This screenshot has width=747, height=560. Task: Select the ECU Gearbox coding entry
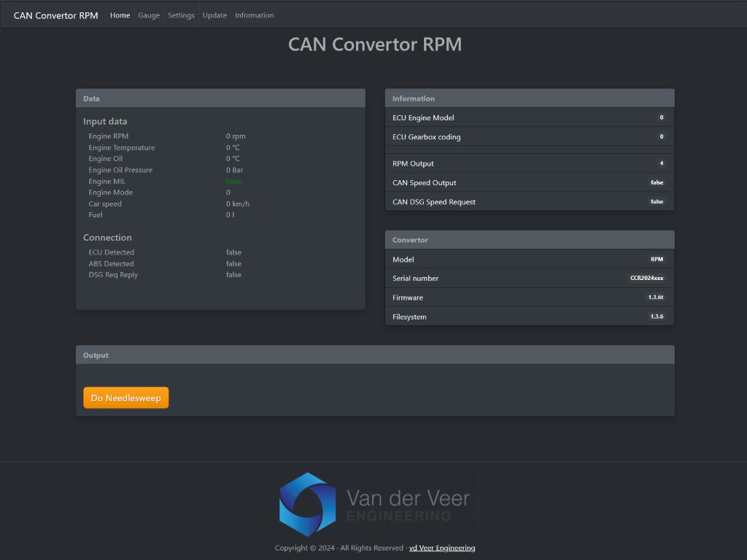point(530,136)
